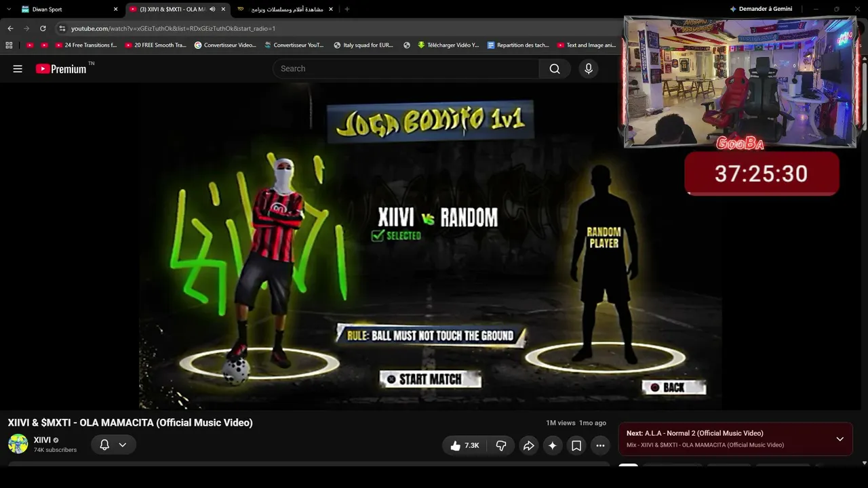Focus the browser address bar URL
Screen dimensions: 868x488
[x=173, y=28]
